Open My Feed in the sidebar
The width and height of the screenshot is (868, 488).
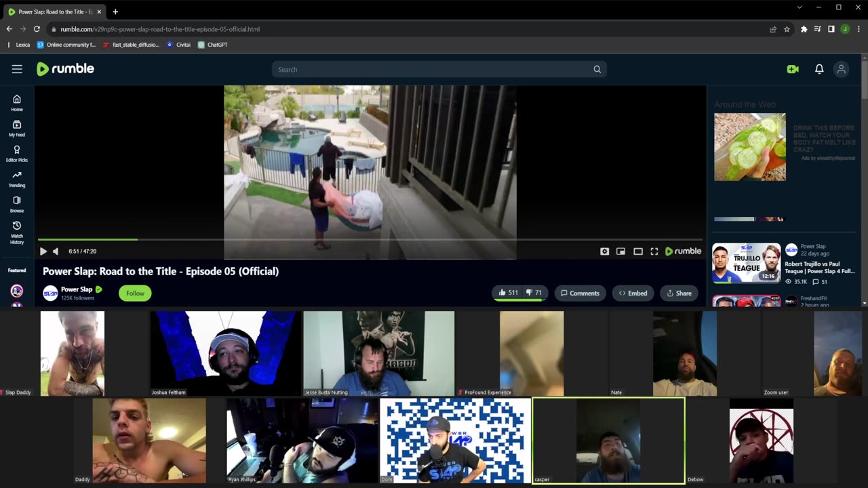coord(17,128)
